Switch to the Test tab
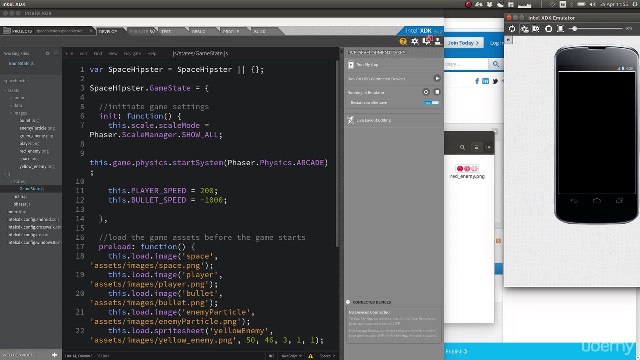This screenshot has width=640, height=360. pos(167,31)
